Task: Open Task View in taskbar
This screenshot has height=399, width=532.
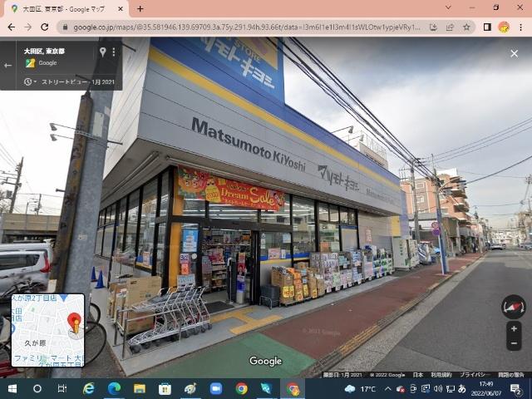Action: coord(62,388)
